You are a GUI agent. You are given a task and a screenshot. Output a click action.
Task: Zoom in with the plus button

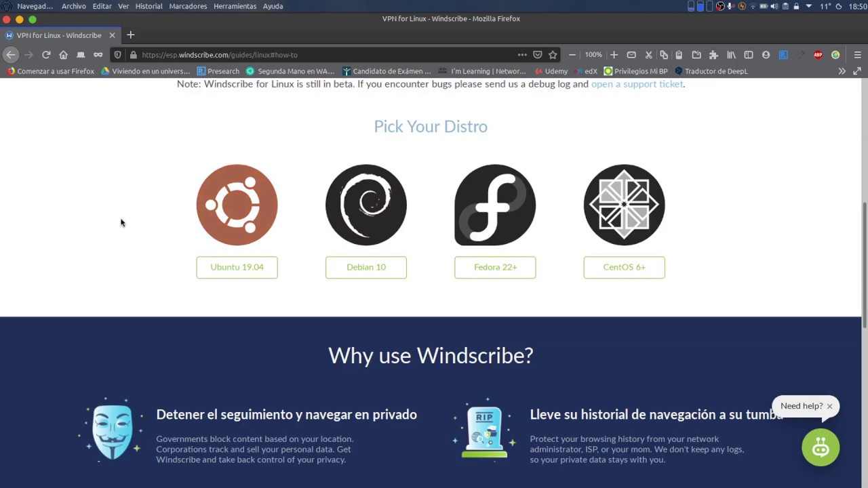(614, 55)
